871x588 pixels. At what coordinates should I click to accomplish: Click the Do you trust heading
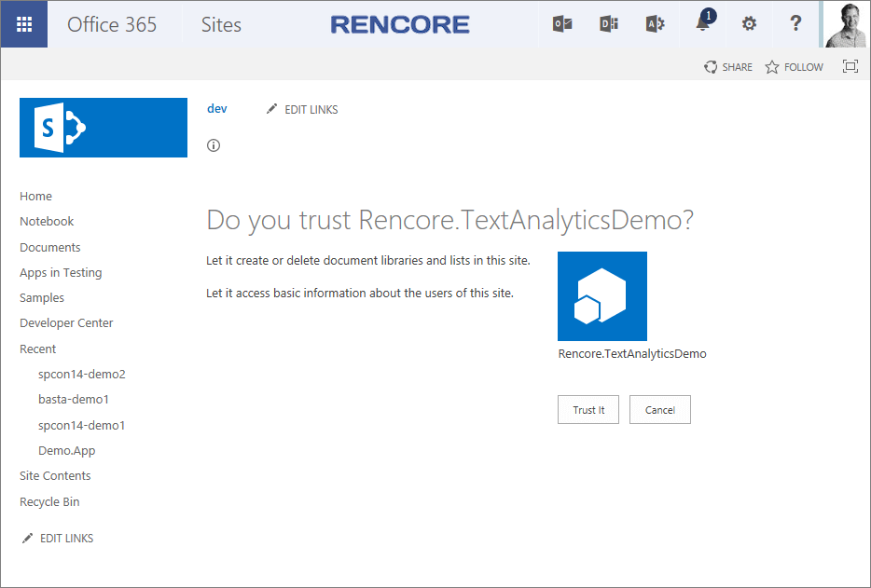pos(449,221)
